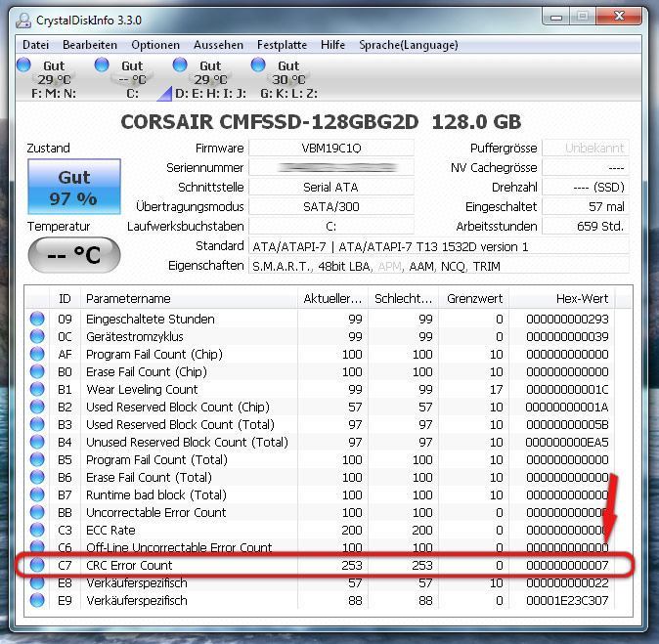Click the Schlecht... column header
The image size is (659, 644).
tap(403, 299)
